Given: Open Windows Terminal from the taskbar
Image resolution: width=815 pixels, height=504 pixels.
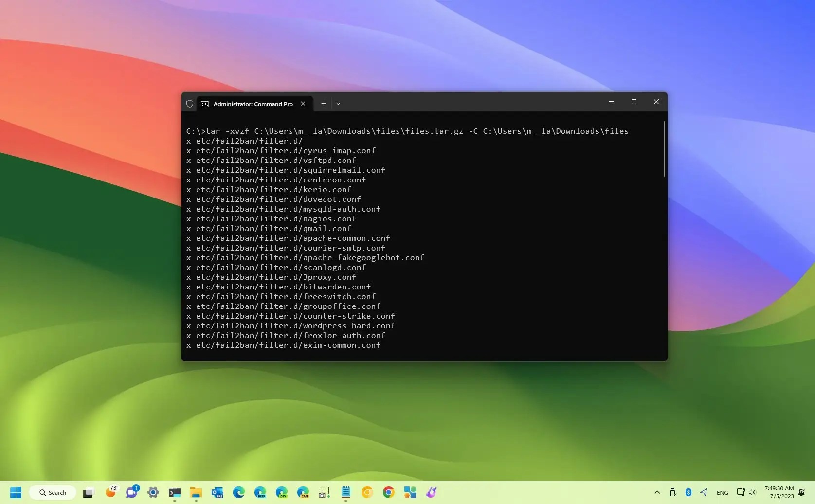Looking at the screenshot, I should 174,492.
